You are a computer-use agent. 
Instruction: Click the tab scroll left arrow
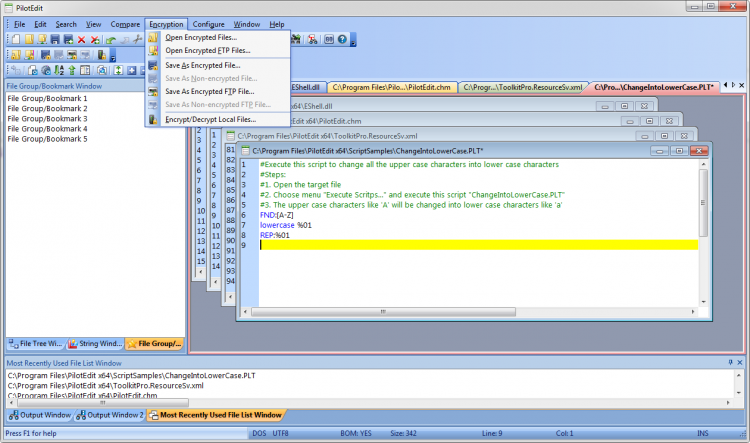point(726,85)
